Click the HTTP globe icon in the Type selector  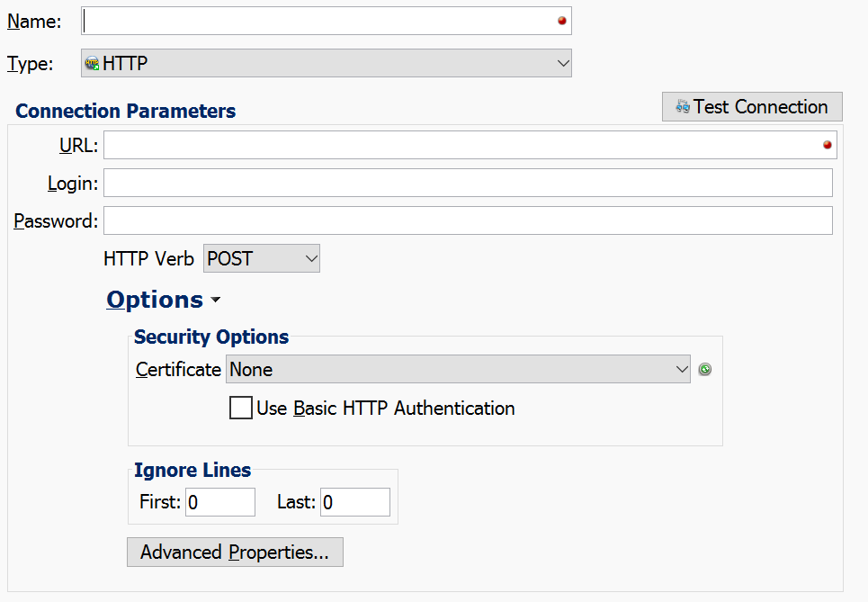pyautogui.click(x=93, y=63)
